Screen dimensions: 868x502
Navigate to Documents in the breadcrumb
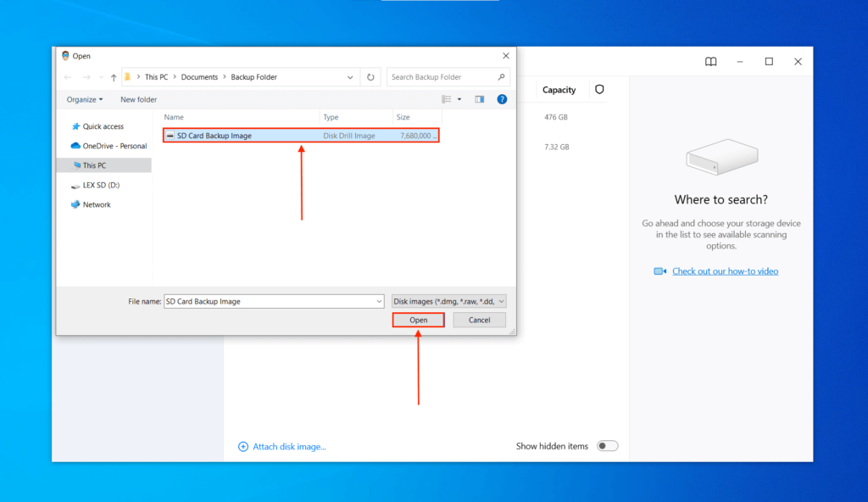click(200, 76)
